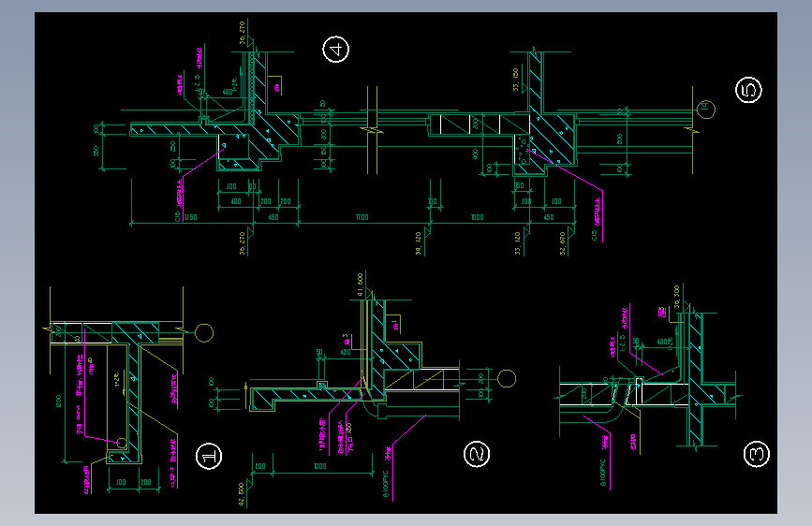Click the axis bubble labeled 14
Viewport: 812px width, 526px height.
pos(705,110)
